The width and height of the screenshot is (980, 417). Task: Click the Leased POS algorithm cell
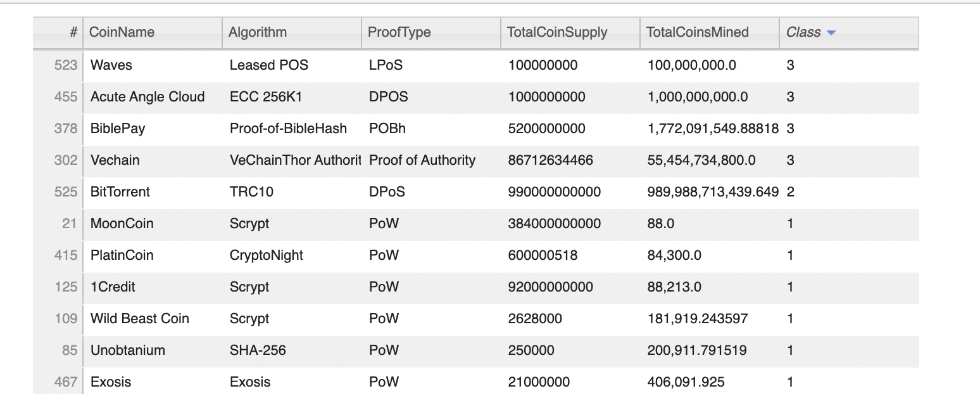click(x=292, y=65)
